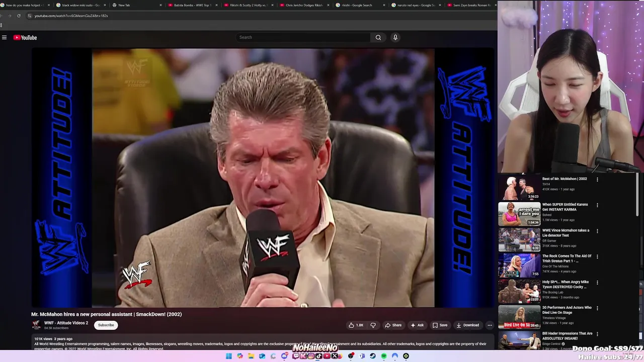Open Steam from the taskbar
This screenshot has height=362, width=644.
pyautogui.click(x=373, y=356)
